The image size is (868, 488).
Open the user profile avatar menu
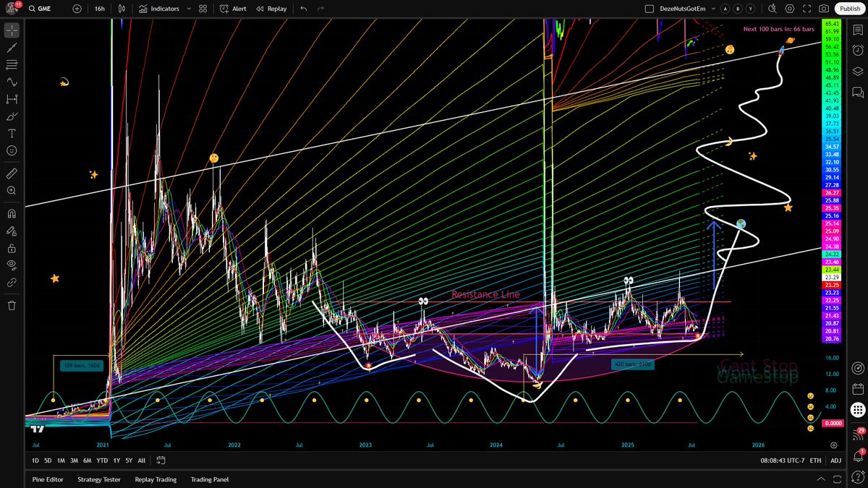click(x=12, y=9)
